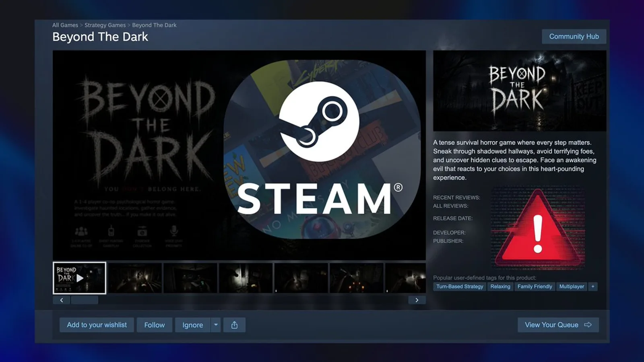Click the Beyond The Dark breadcrumb

pos(154,25)
